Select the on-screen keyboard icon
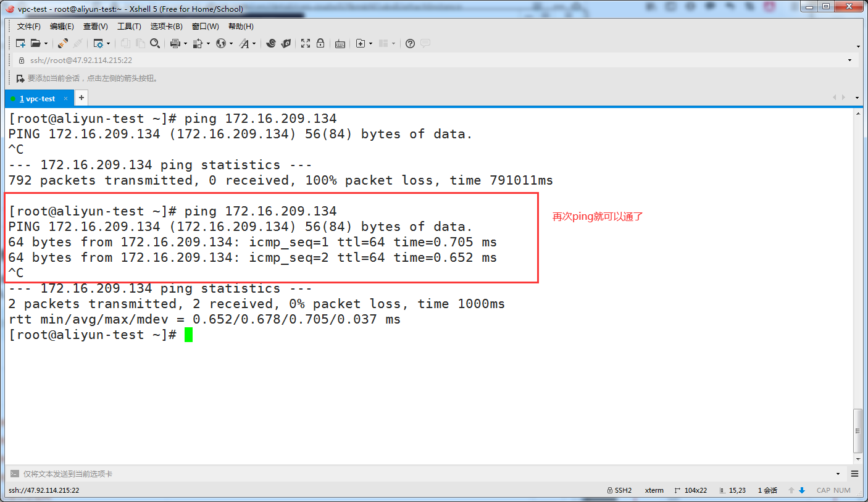 pyautogui.click(x=341, y=43)
